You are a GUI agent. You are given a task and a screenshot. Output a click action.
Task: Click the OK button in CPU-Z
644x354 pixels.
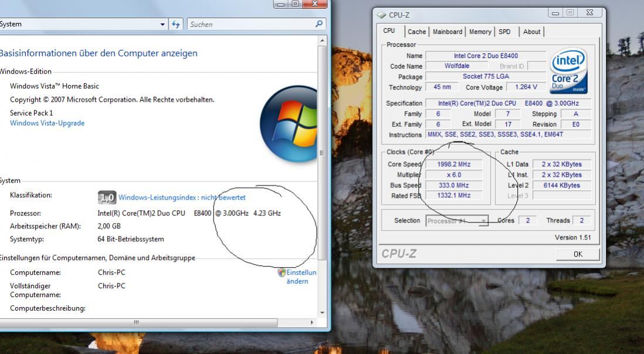(x=578, y=254)
